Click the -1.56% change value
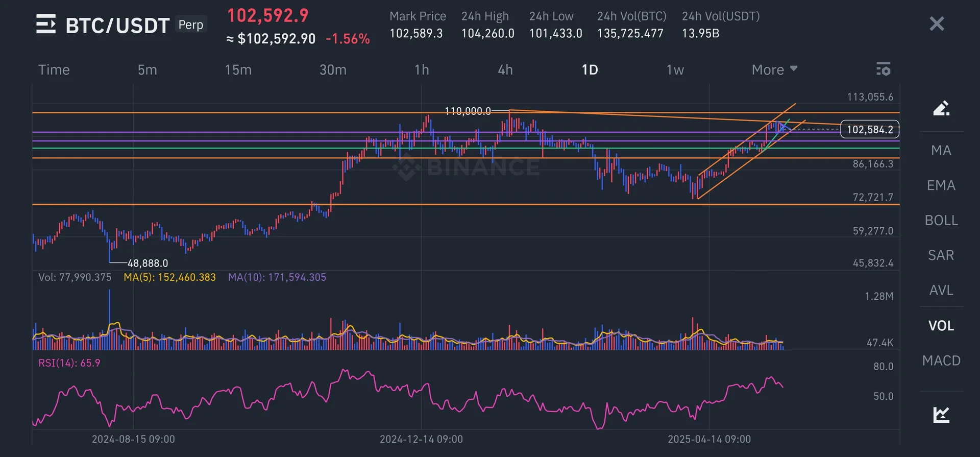 click(348, 39)
